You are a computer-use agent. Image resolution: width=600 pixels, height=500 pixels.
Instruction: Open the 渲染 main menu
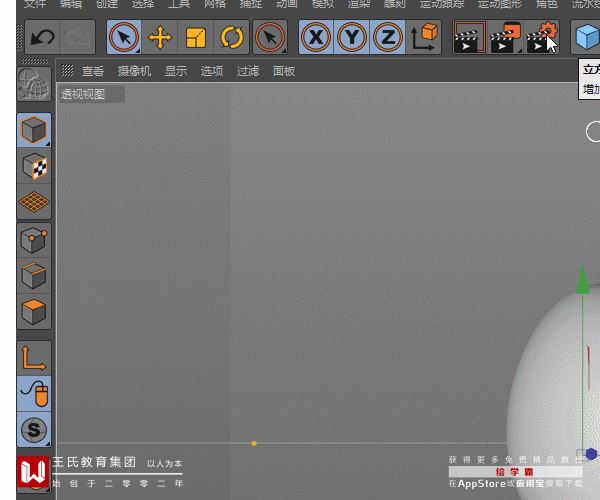359,4
